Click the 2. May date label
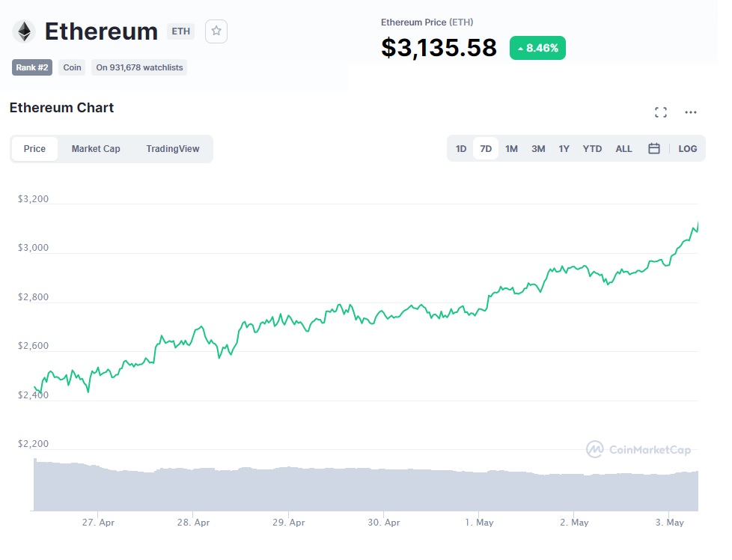 click(574, 522)
